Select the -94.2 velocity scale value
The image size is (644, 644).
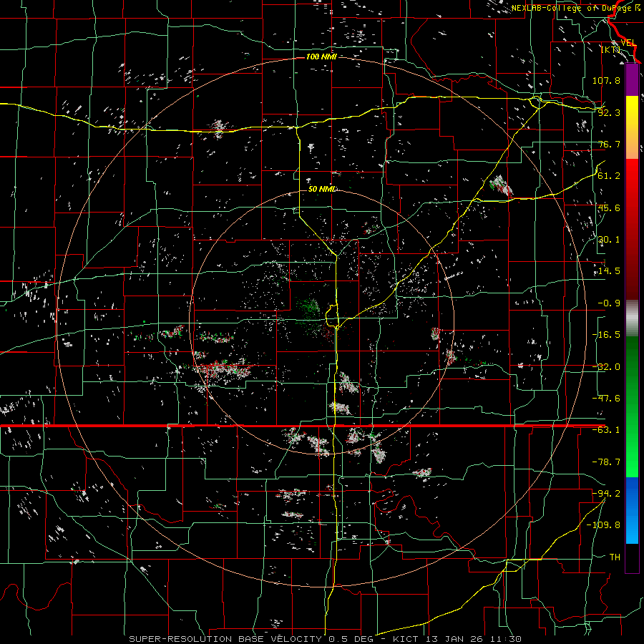606,494
